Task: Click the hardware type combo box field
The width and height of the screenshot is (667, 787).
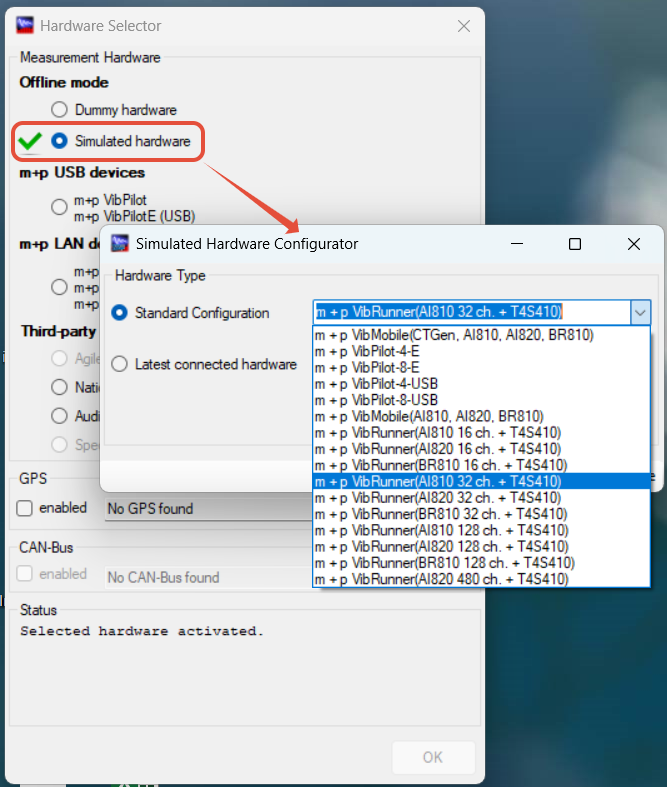Action: coord(472,312)
